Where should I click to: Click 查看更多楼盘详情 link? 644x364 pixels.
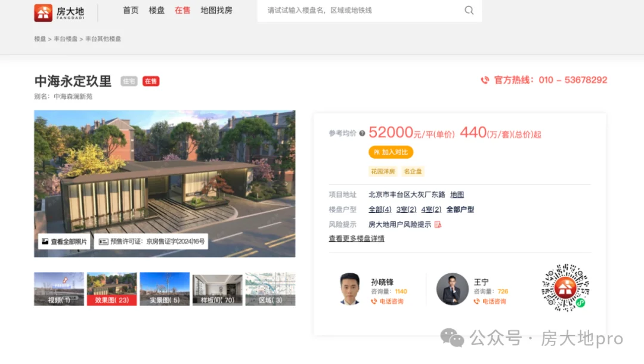357,238
